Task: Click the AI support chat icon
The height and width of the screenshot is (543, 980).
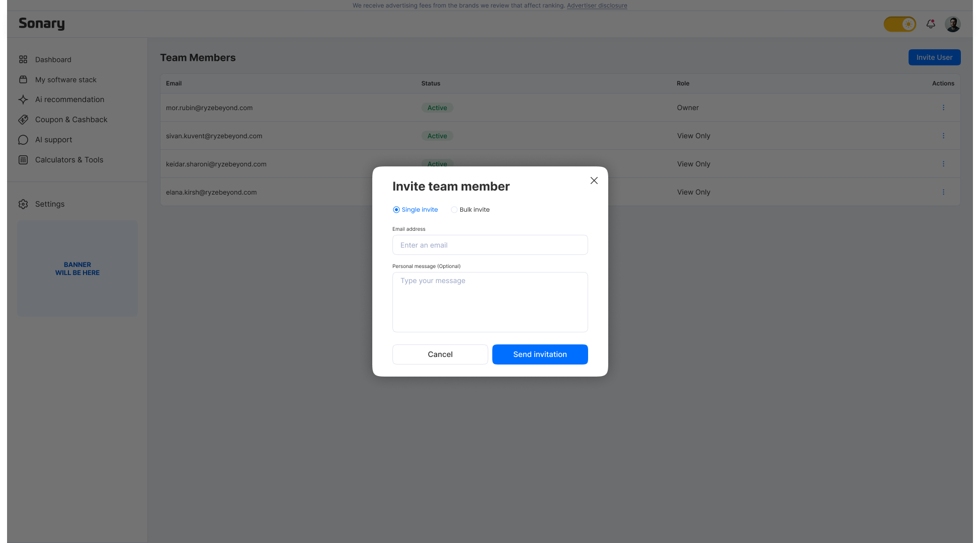Action: (x=23, y=140)
